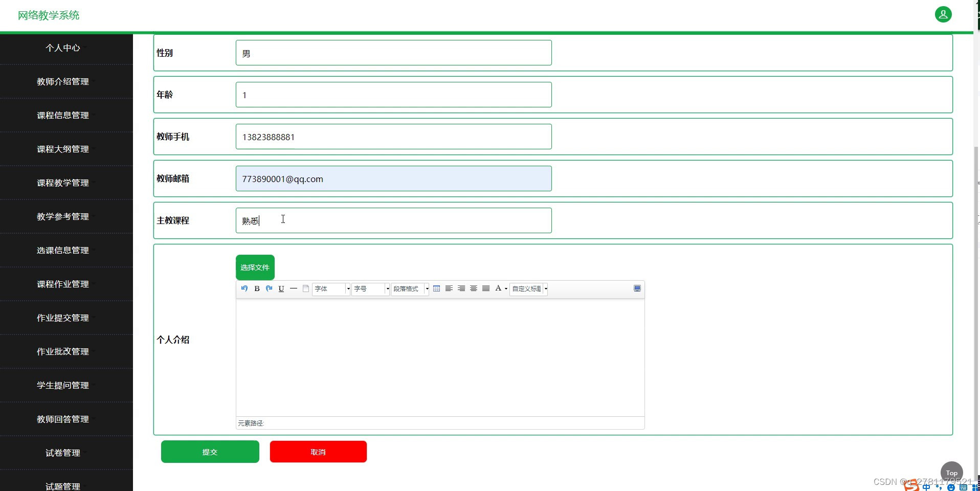Click the undo icon in the editor toolbar
Image resolution: width=980 pixels, height=491 pixels.
point(244,288)
